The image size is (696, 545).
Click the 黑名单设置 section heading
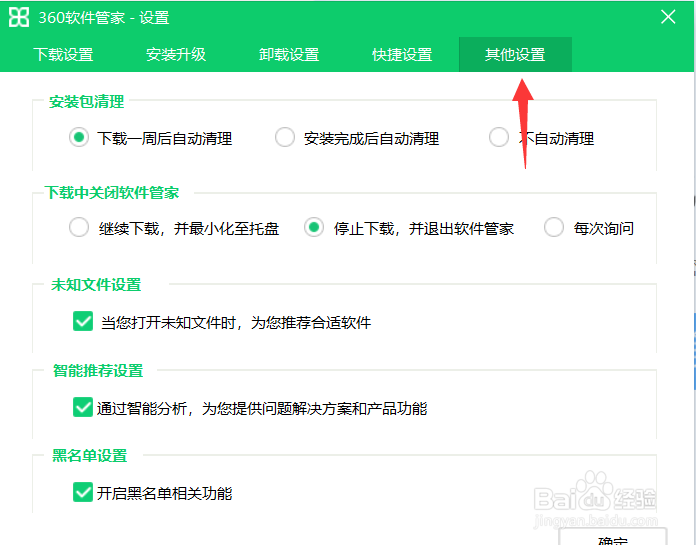[90, 456]
